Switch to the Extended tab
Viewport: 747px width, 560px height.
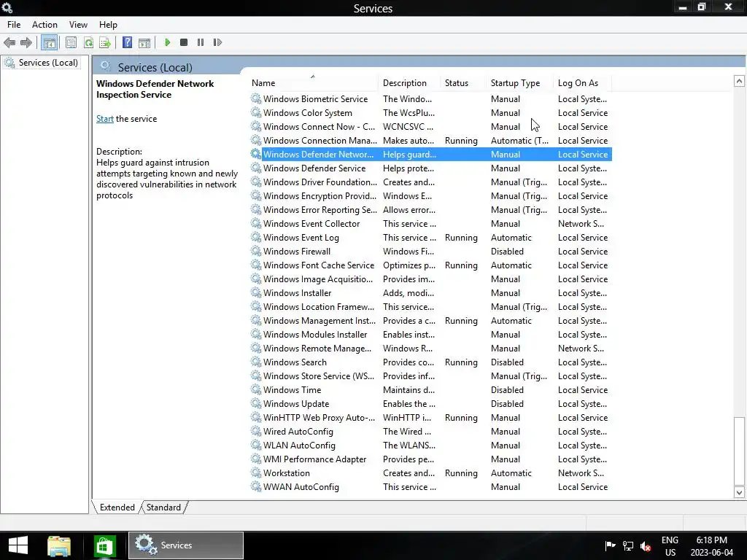point(117,507)
